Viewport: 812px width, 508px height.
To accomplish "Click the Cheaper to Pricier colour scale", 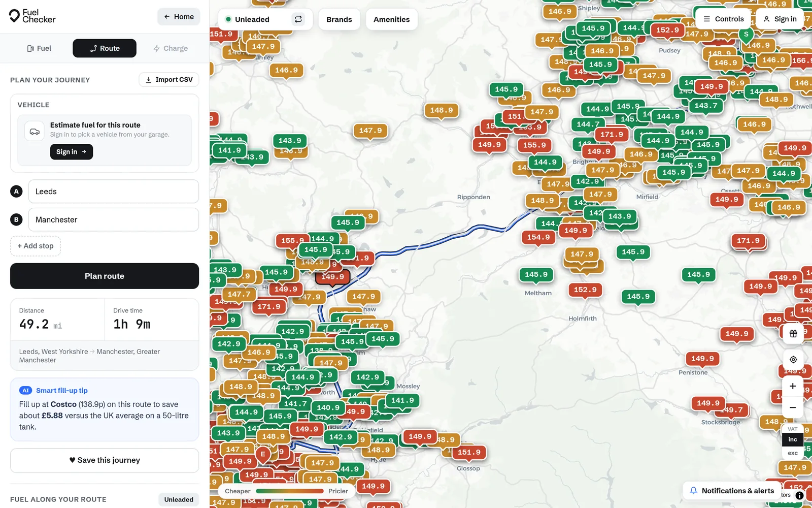I will pos(290,491).
